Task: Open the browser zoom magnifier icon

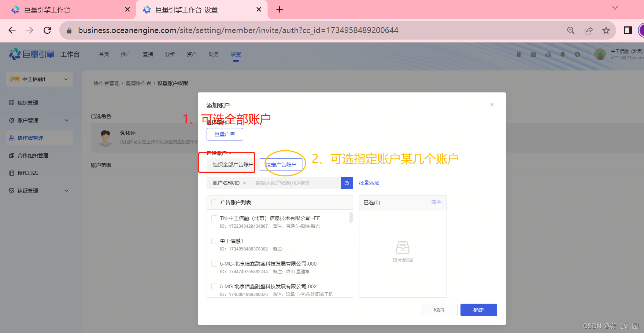Action: [x=571, y=30]
